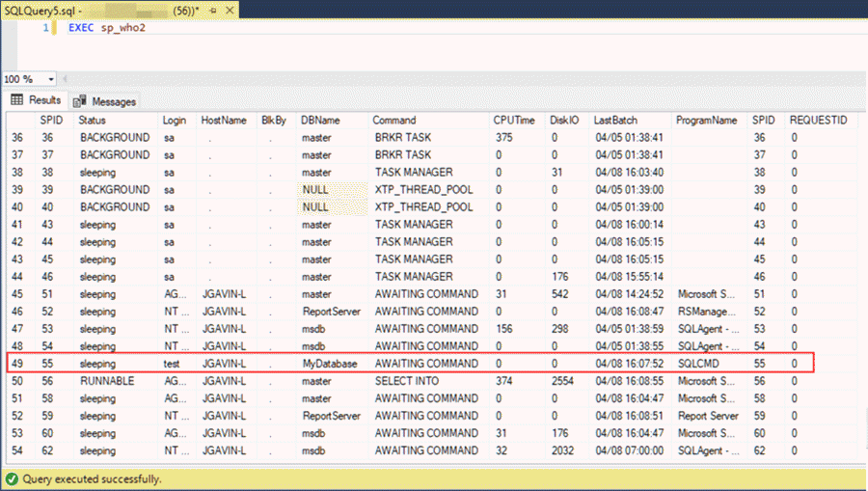Click the Login column header

click(x=176, y=121)
